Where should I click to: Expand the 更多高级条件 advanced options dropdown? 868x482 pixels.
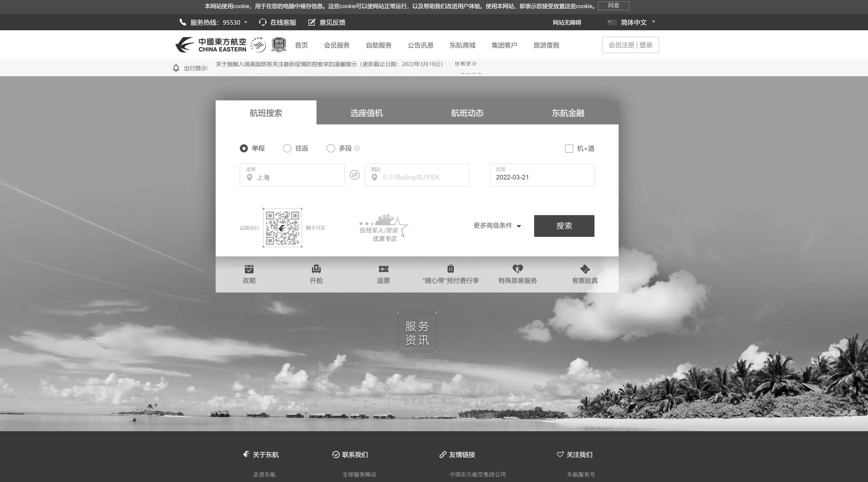497,226
